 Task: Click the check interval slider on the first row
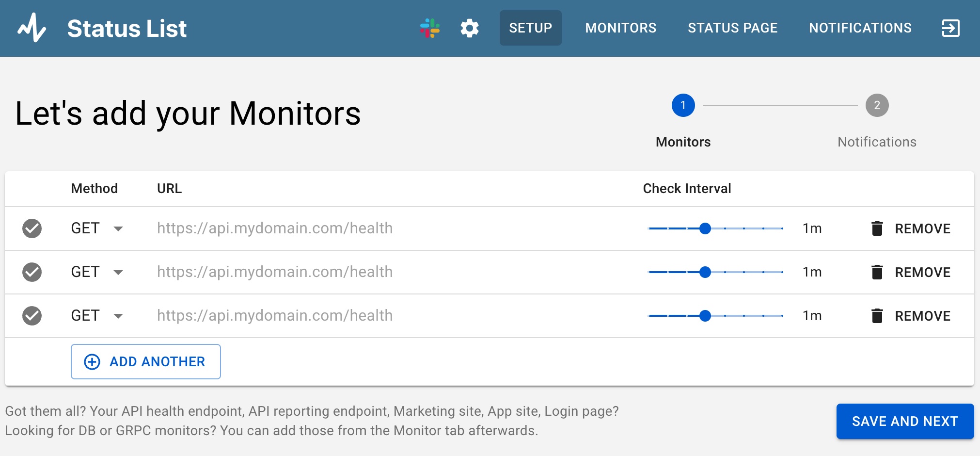point(705,228)
